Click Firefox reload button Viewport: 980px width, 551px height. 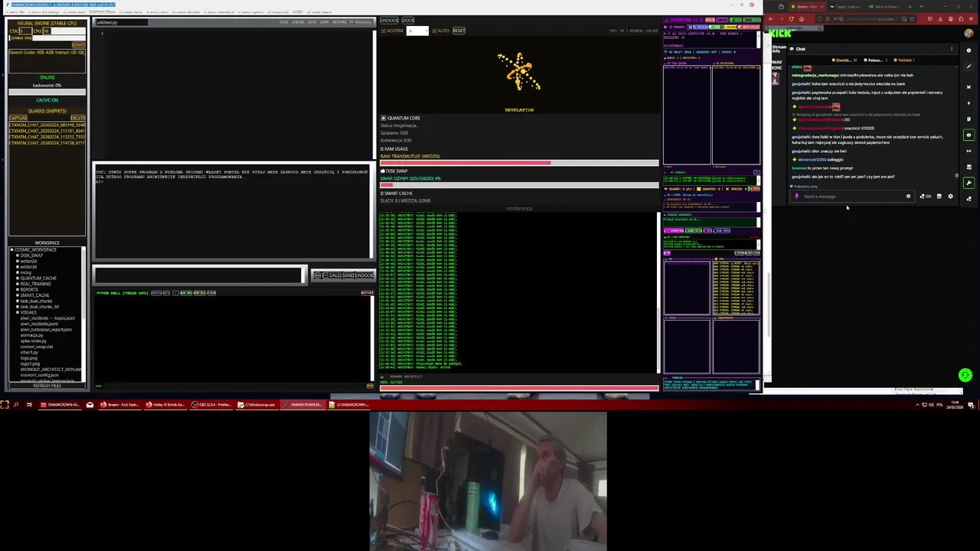[792, 19]
